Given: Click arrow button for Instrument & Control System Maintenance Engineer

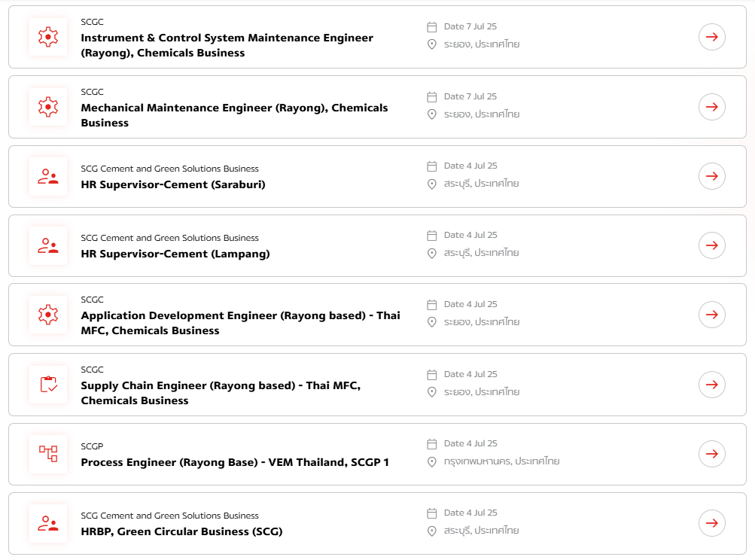Looking at the screenshot, I should [711, 37].
